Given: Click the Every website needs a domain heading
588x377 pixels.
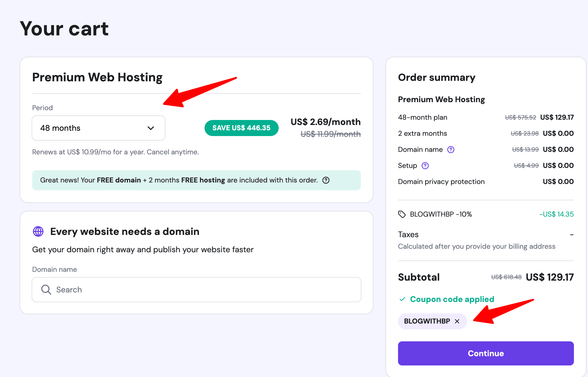Looking at the screenshot, I should pos(125,231).
